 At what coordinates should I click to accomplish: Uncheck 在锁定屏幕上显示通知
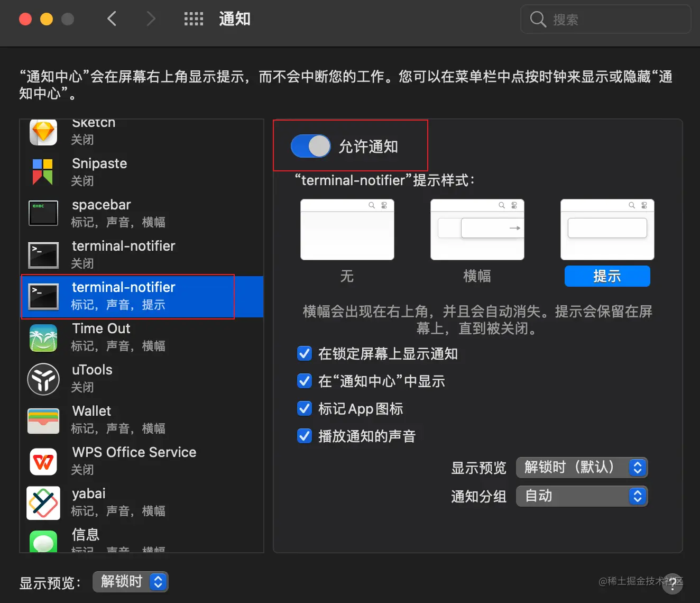pyautogui.click(x=305, y=353)
